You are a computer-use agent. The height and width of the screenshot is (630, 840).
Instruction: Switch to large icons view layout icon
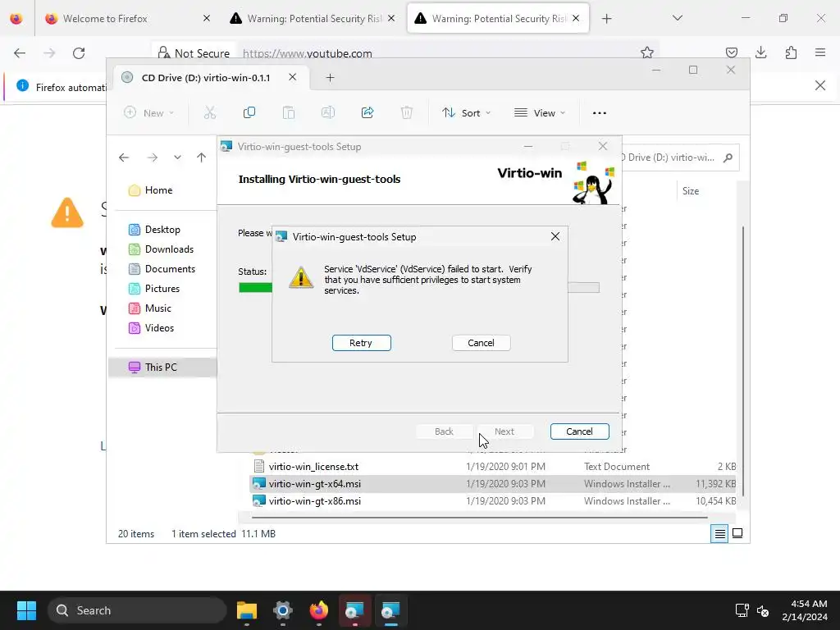tap(737, 533)
